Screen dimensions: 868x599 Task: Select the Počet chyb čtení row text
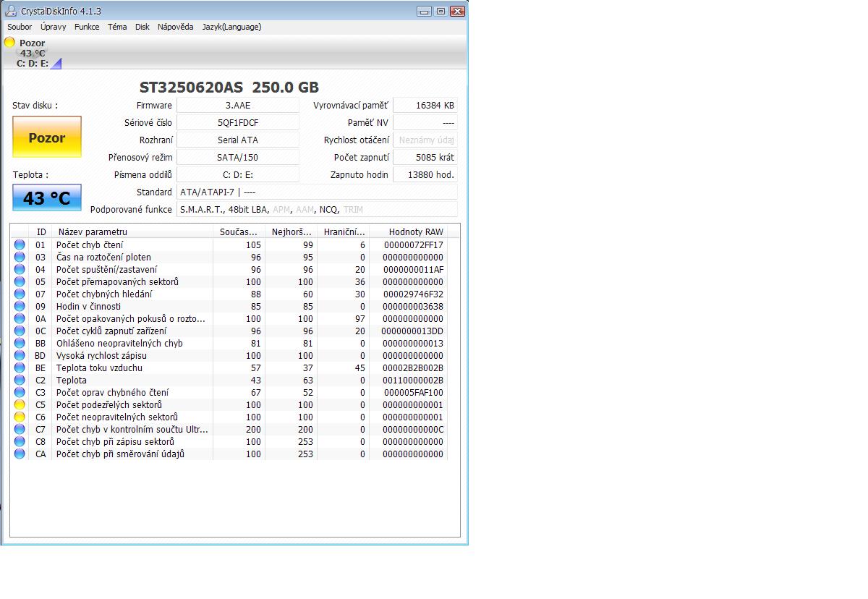click(x=90, y=245)
